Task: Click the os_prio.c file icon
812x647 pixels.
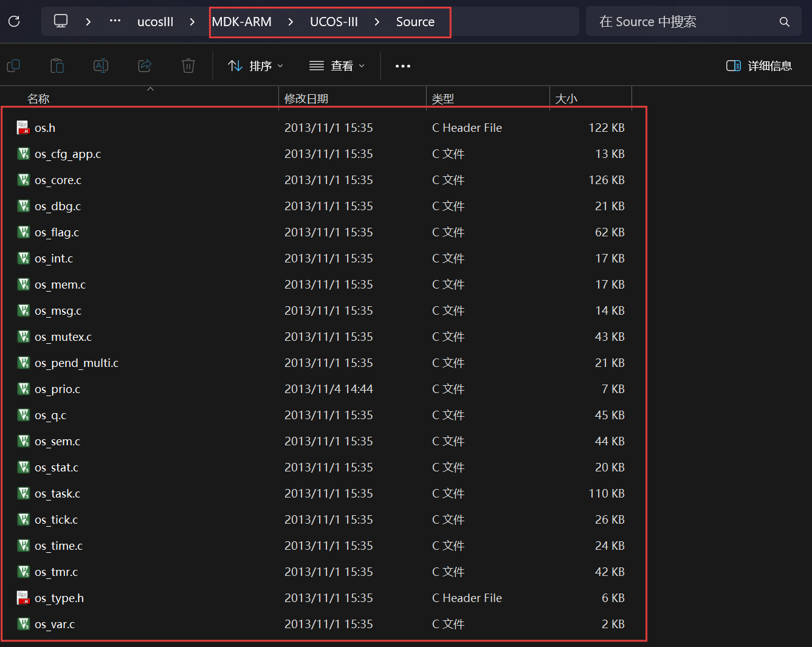Action: point(23,389)
